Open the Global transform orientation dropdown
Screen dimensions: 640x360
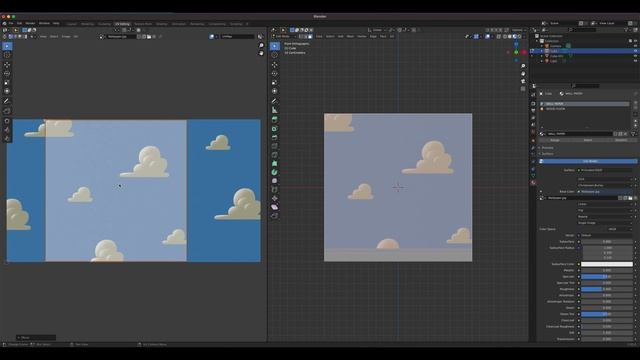(376, 30)
